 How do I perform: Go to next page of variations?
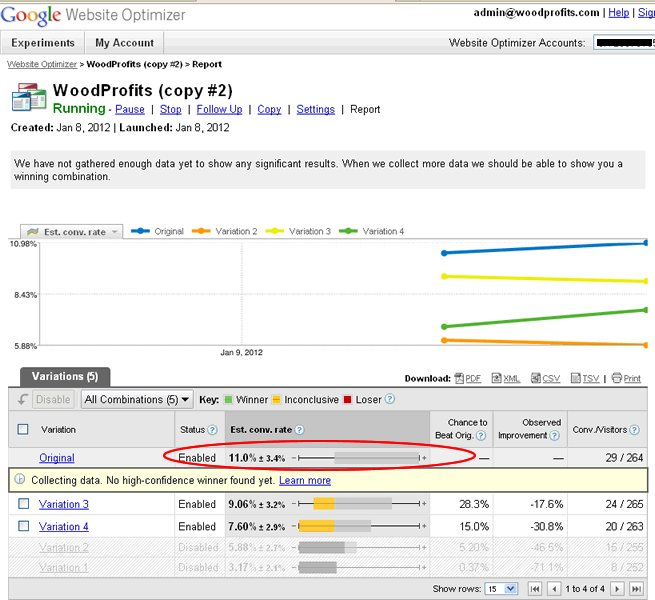(x=618, y=589)
